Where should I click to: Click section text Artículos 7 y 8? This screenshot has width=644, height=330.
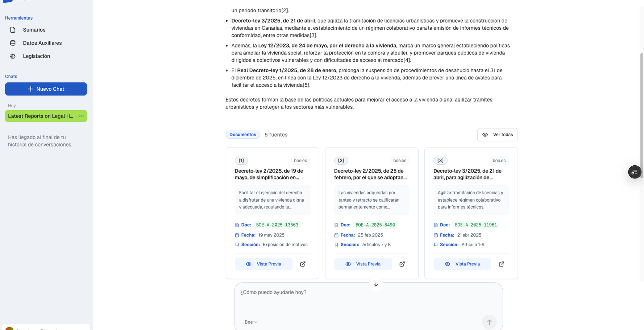coord(377,245)
